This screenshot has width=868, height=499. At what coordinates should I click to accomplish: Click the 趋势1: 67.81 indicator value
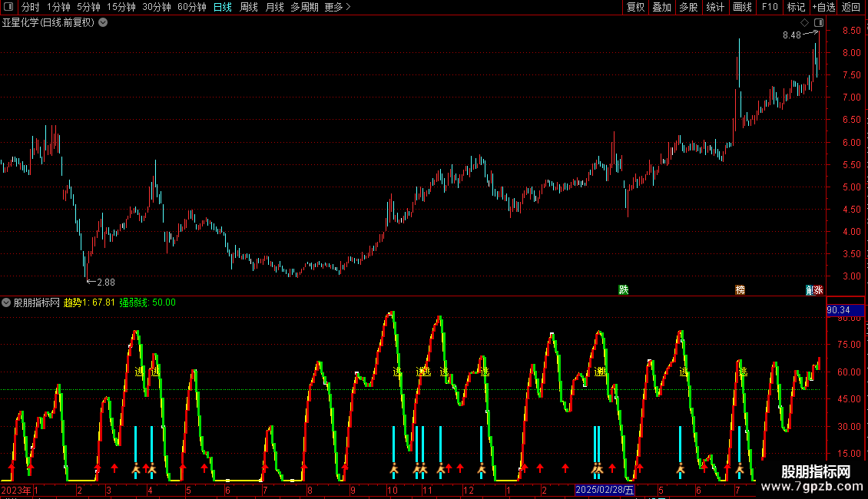tap(89, 302)
